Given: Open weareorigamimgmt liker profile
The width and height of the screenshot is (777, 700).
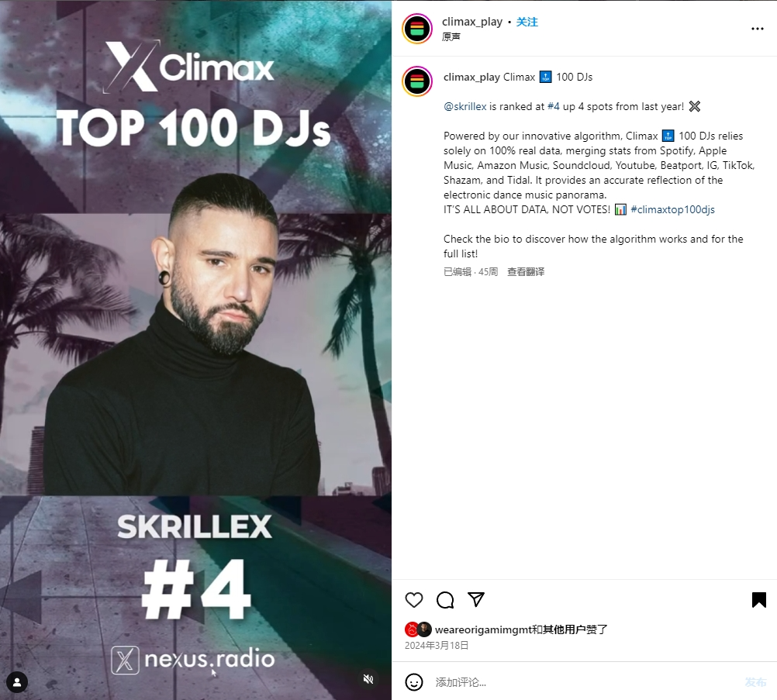Looking at the screenshot, I should click(x=482, y=629).
